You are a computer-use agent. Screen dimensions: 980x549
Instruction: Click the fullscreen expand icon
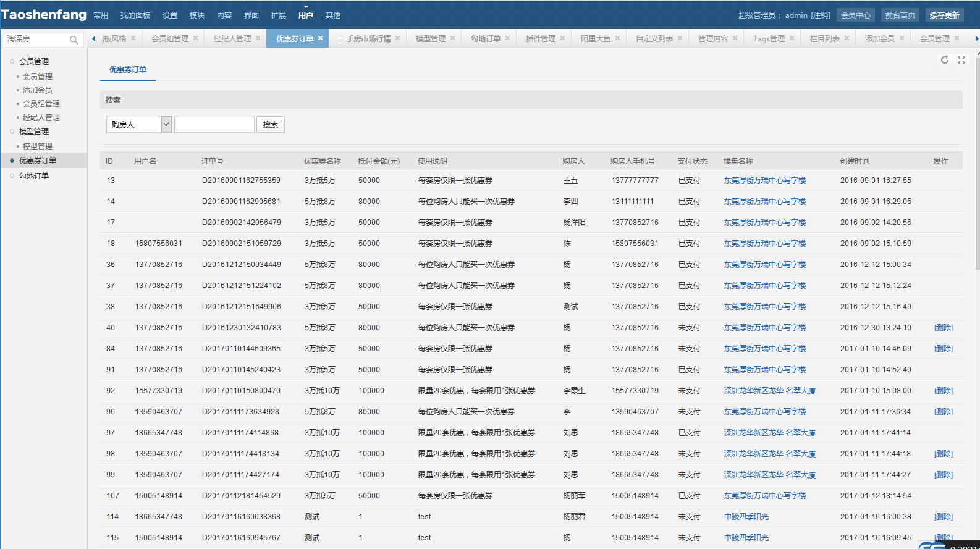click(961, 60)
